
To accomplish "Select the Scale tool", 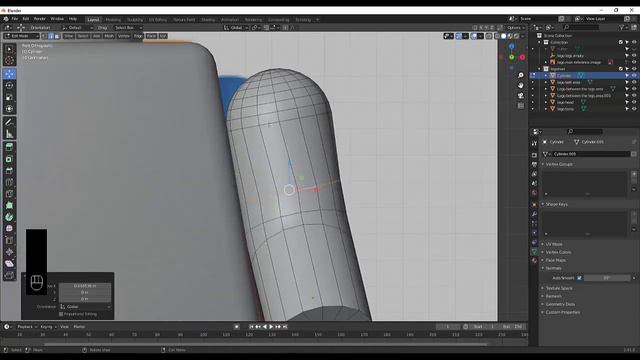I will 9,97.
